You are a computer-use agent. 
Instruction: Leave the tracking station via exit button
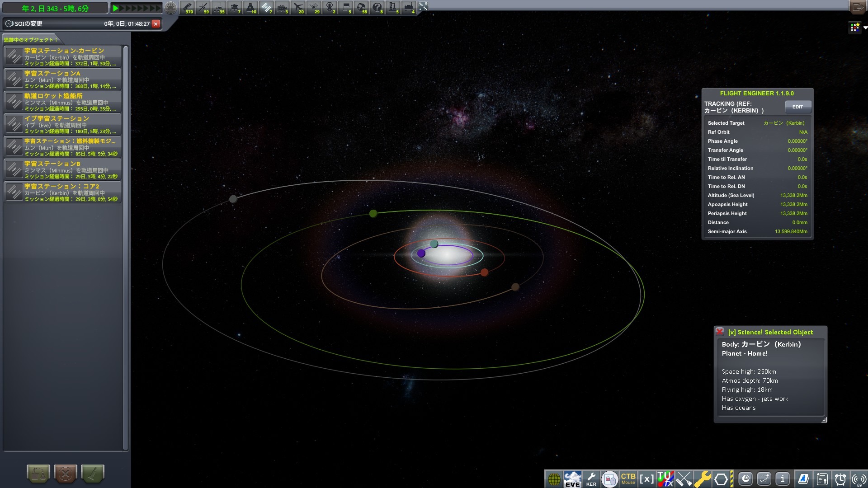pos(858,7)
